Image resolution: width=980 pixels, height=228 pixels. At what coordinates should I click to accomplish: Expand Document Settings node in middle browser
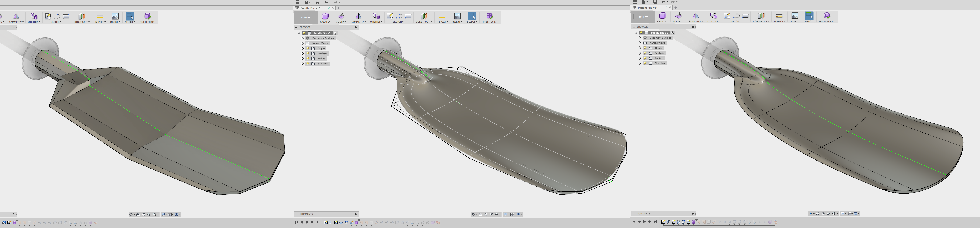pos(302,38)
